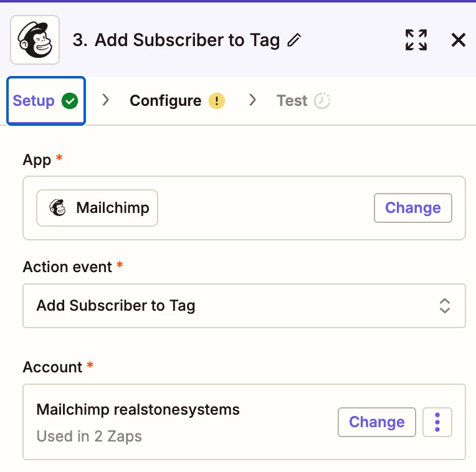476x472 pixels.
Task: Click the Mailchimp logo in the step header
Action: pos(35,40)
